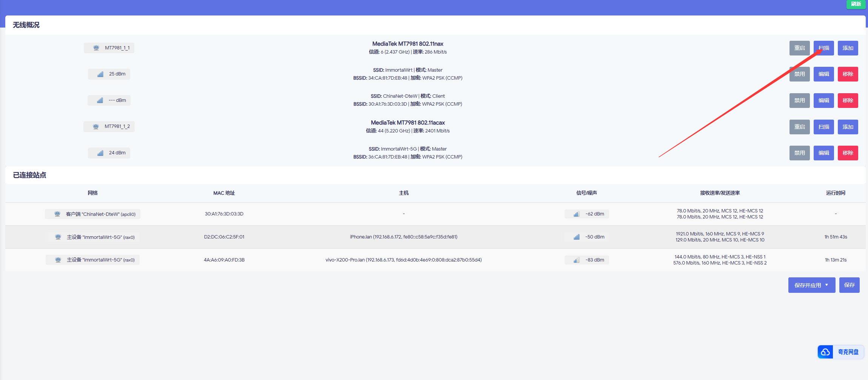Disable the ImmortalWrt-5G SSID
The image size is (868, 380).
point(799,153)
